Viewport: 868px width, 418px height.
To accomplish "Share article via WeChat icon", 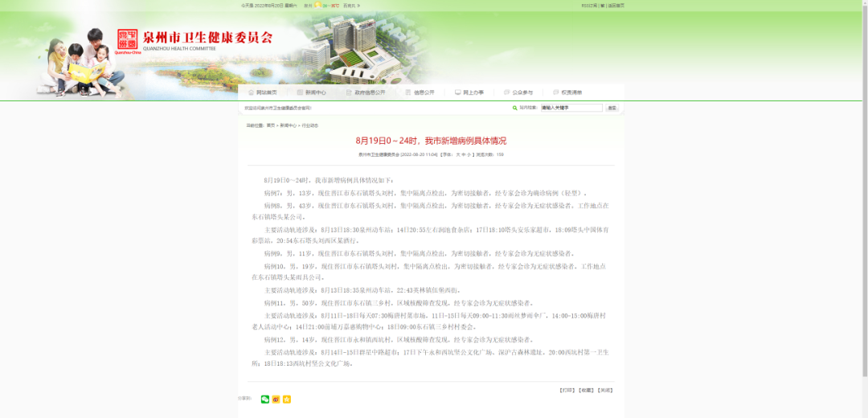I will click(265, 400).
